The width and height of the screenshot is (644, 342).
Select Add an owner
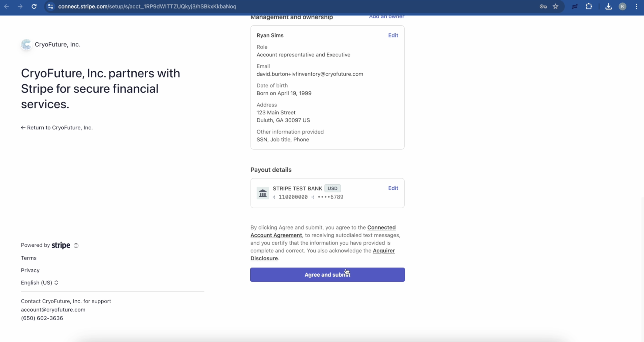click(386, 16)
